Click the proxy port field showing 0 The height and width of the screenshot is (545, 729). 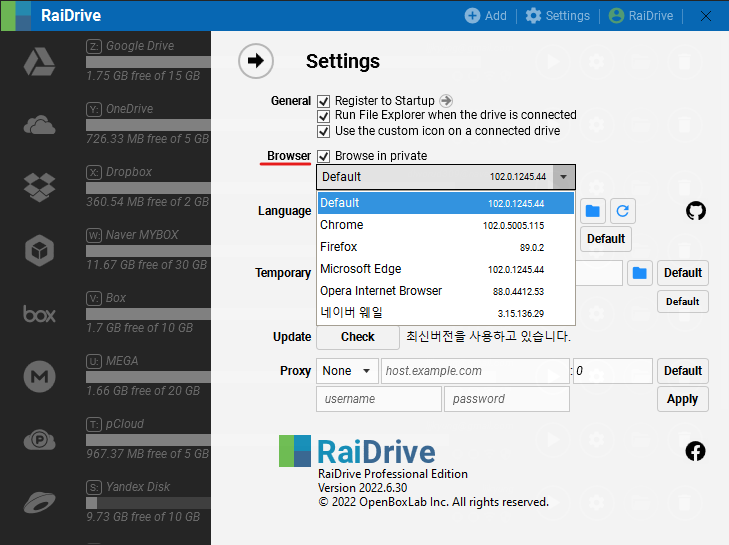(613, 371)
